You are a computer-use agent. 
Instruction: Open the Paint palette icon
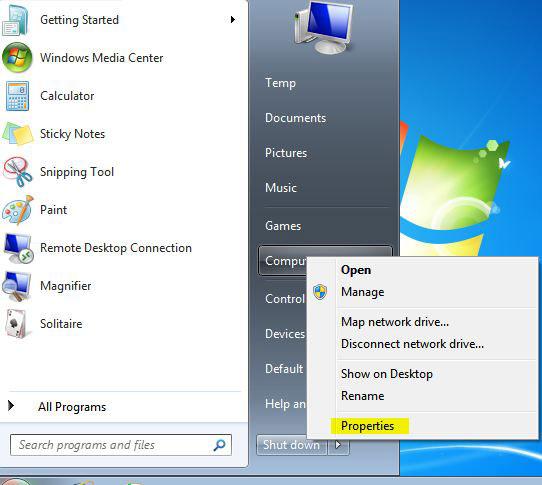point(17,210)
